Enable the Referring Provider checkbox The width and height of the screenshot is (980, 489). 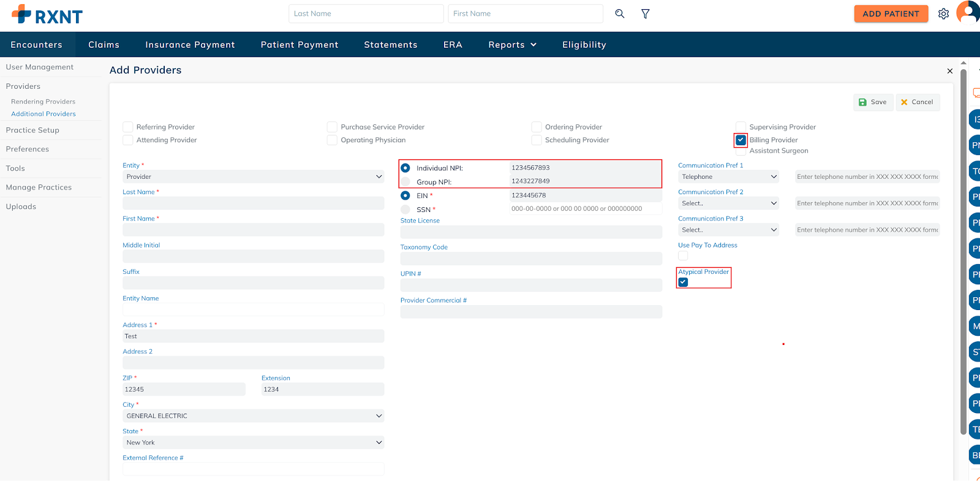click(x=128, y=127)
